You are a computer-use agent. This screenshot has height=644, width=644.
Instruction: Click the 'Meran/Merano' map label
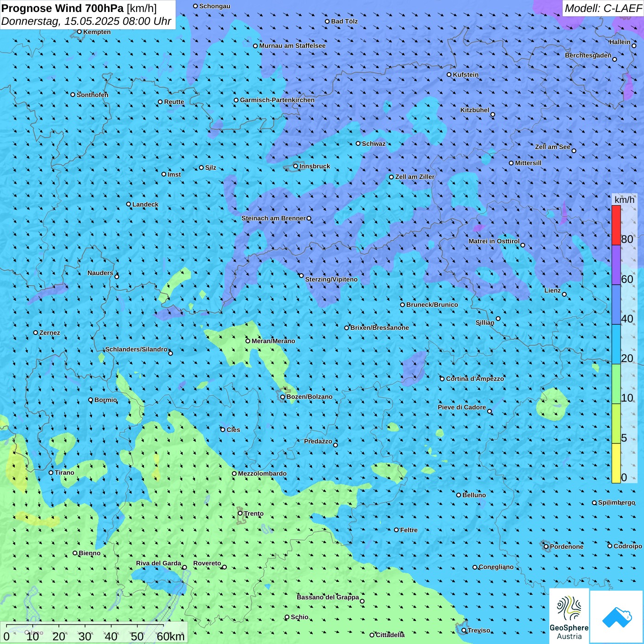coord(273,341)
